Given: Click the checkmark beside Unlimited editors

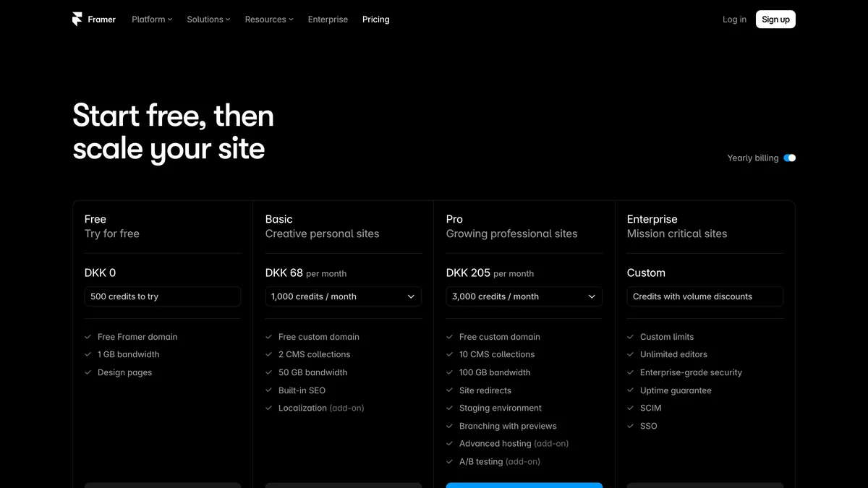Looking at the screenshot, I should point(631,354).
